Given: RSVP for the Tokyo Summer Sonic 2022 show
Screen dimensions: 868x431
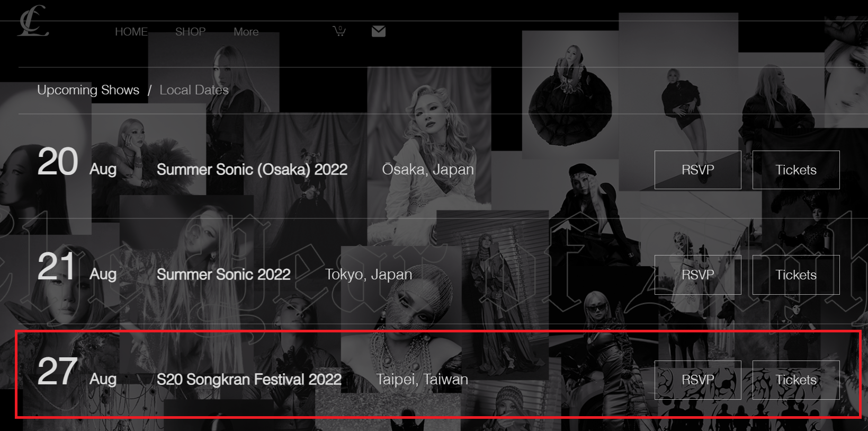Looking at the screenshot, I should 697,275.
